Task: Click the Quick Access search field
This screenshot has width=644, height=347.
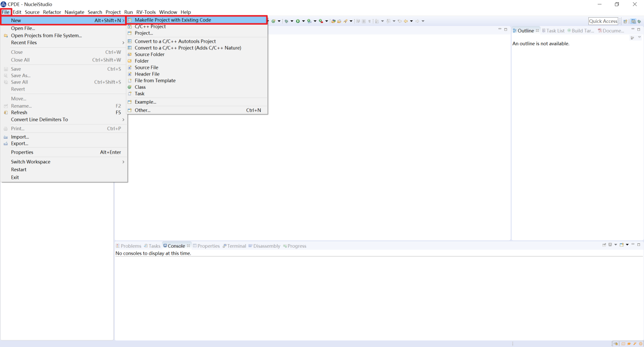Action: pos(603,21)
